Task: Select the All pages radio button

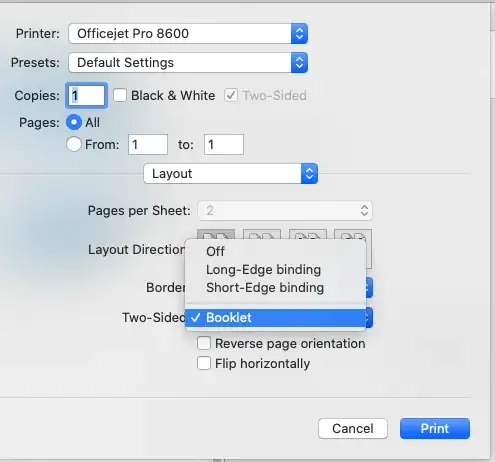Action: (x=74, y=122)
